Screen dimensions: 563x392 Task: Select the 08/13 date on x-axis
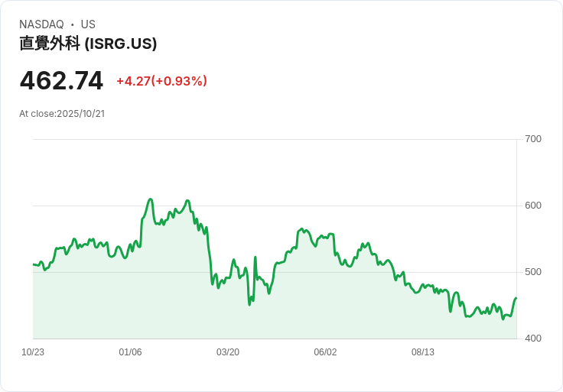coord(423,352)
